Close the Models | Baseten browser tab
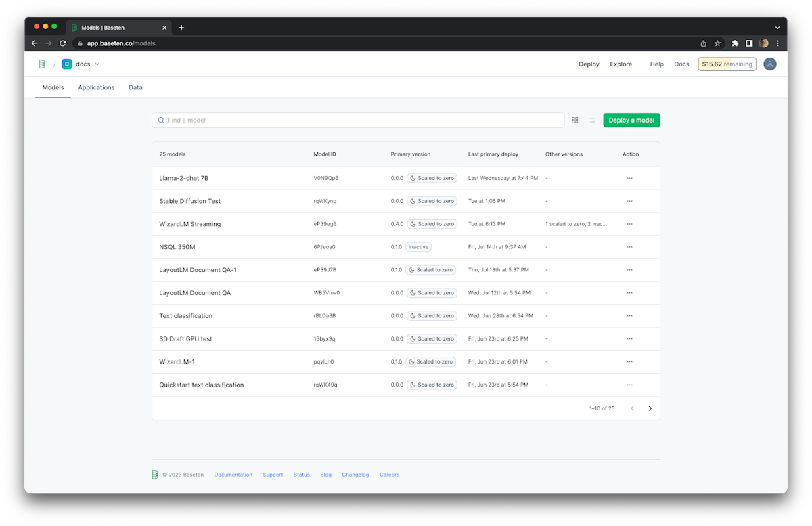This screenshot has width=812, height=526. pyautogui.click(x=164, y=28)
